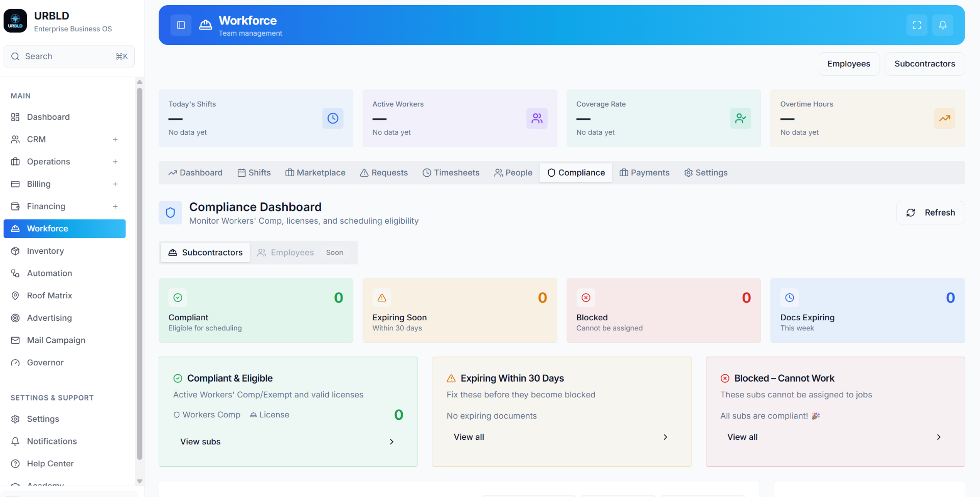The image size is (980, 497).
Task: Open Dashboard in the sidebar
Action: [x=65, y=117]
